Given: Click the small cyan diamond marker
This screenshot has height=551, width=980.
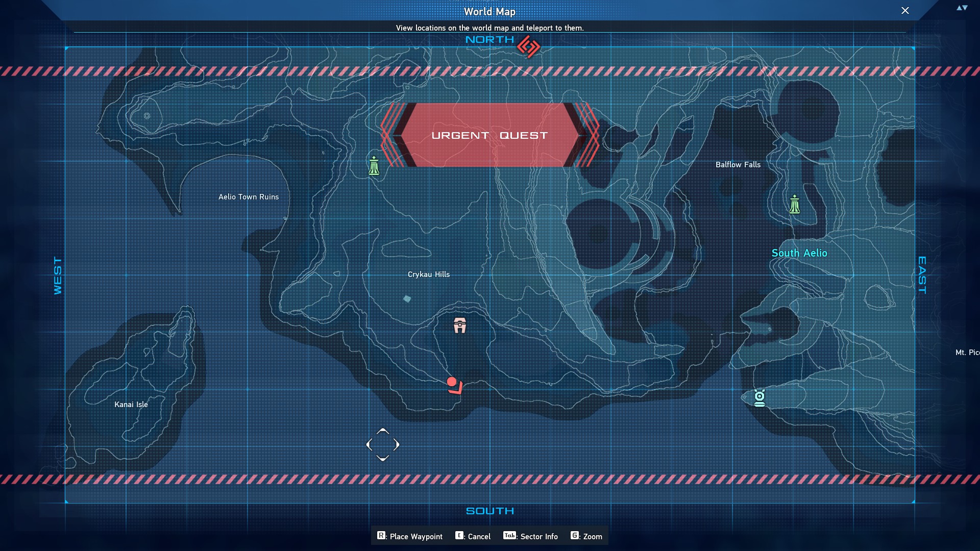Looking at the screenshot, I should pos(407,299).
